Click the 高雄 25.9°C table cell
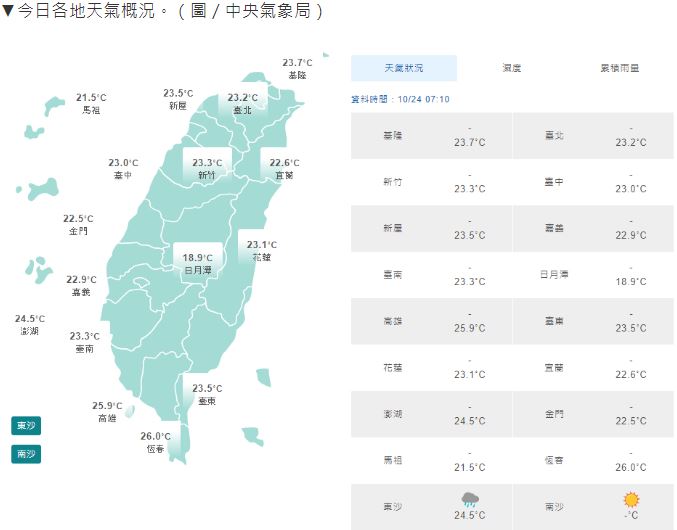 coord(431,320)
